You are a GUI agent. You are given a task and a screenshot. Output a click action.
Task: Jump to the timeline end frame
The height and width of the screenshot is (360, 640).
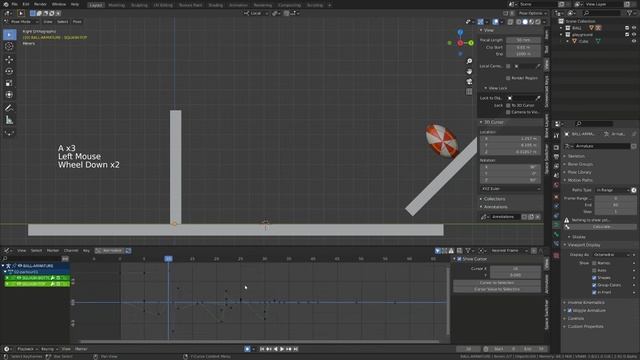[296, 349]
